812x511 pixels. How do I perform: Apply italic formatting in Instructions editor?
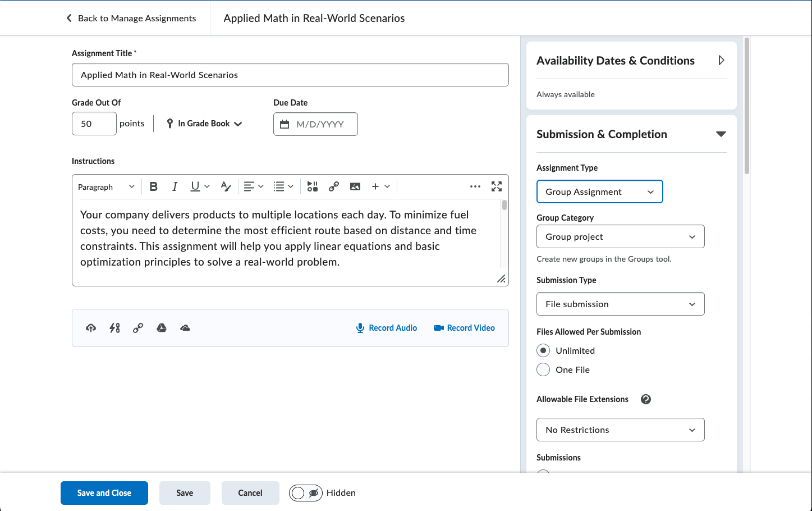point(175,186)
